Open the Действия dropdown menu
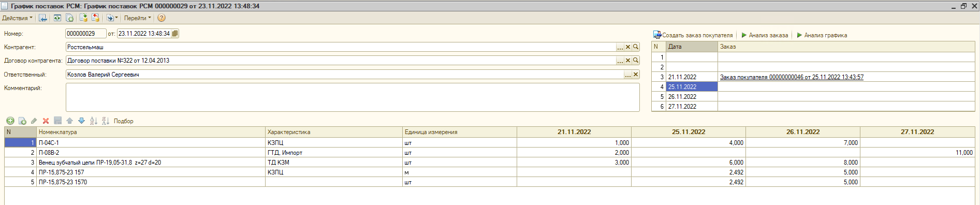Screen dimensions: 980x205 [17, 18]
